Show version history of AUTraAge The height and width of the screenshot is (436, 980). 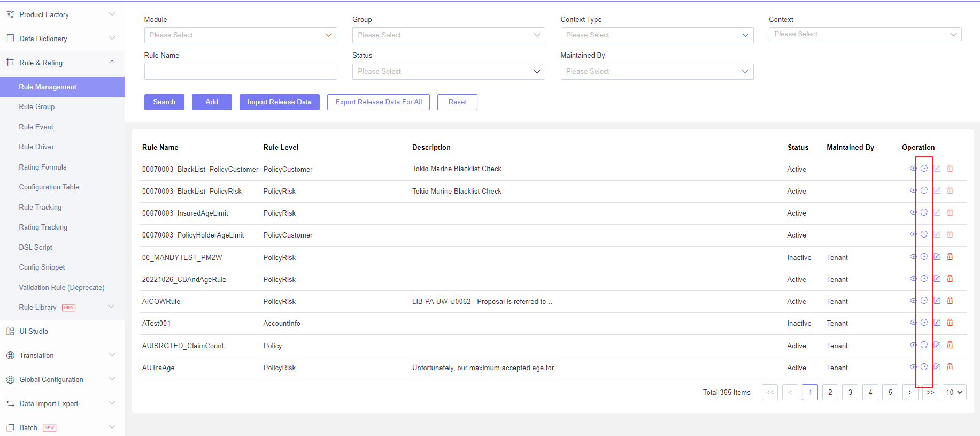924,367
